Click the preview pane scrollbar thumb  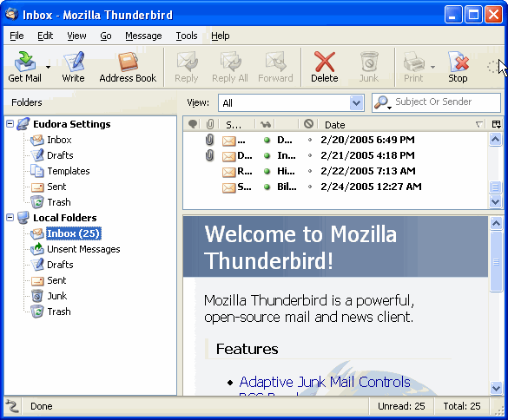pyautogui.click(x=496, y=261)
